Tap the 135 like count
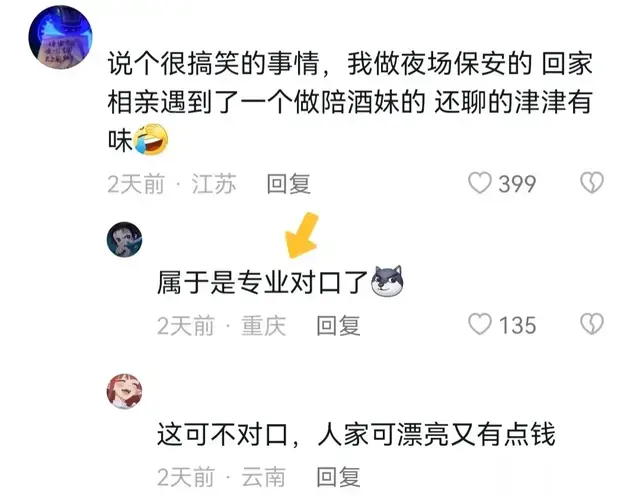Screen dimensions: 640x499 point(517,325)
